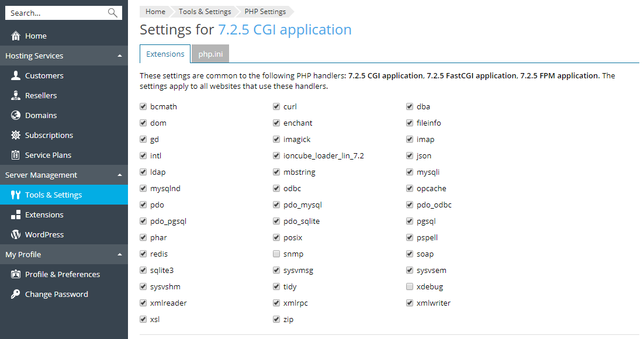Click the Service Plans clipboard icon
This screenshot has width=644, height=339.
click(16, 155)
